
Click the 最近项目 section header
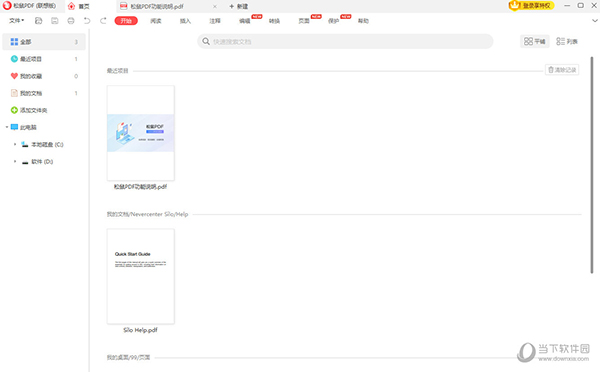point(117,71)
